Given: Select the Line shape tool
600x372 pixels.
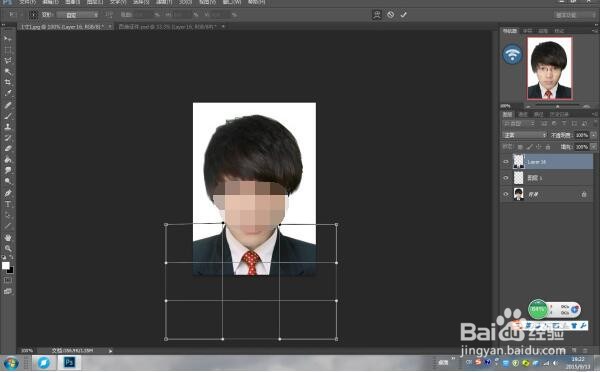Looking at the screenshot, I should pyautogui.click(x=8, y=226).
